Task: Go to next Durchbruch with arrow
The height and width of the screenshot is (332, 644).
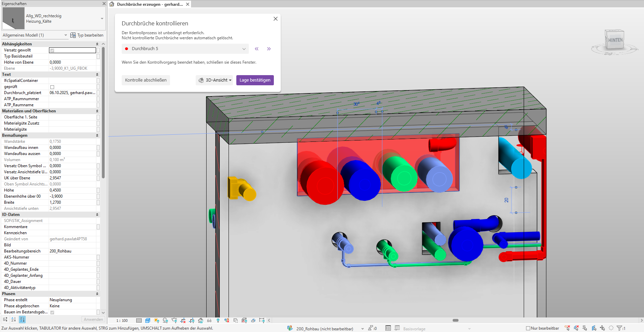Action: 269,49
